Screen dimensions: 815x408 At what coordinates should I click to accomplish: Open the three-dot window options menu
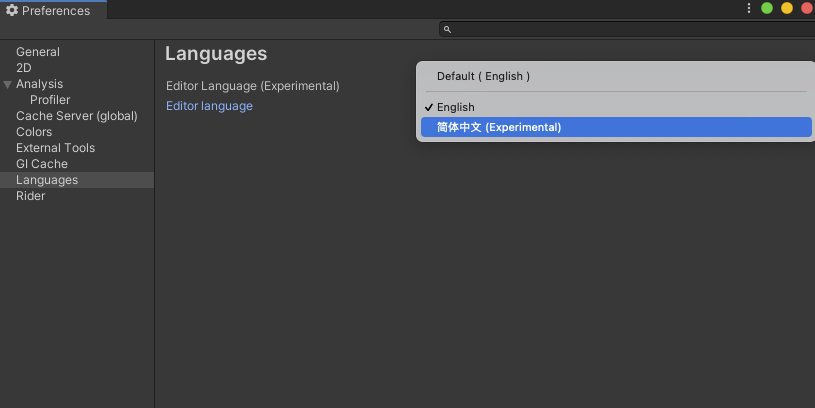(x=748, y=8)
